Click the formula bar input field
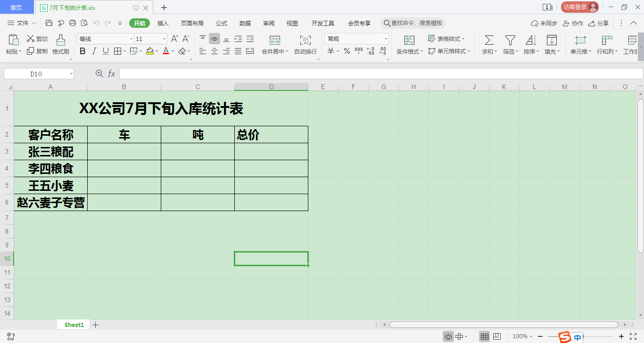This screenshot has height=343, width=644. (x=381, y=73)
